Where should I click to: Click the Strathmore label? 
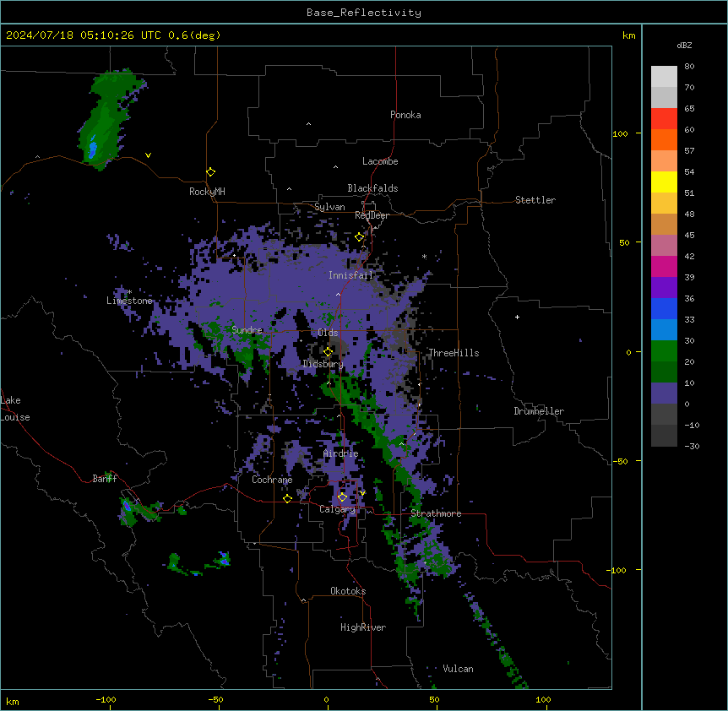click(x=436, y=513)
